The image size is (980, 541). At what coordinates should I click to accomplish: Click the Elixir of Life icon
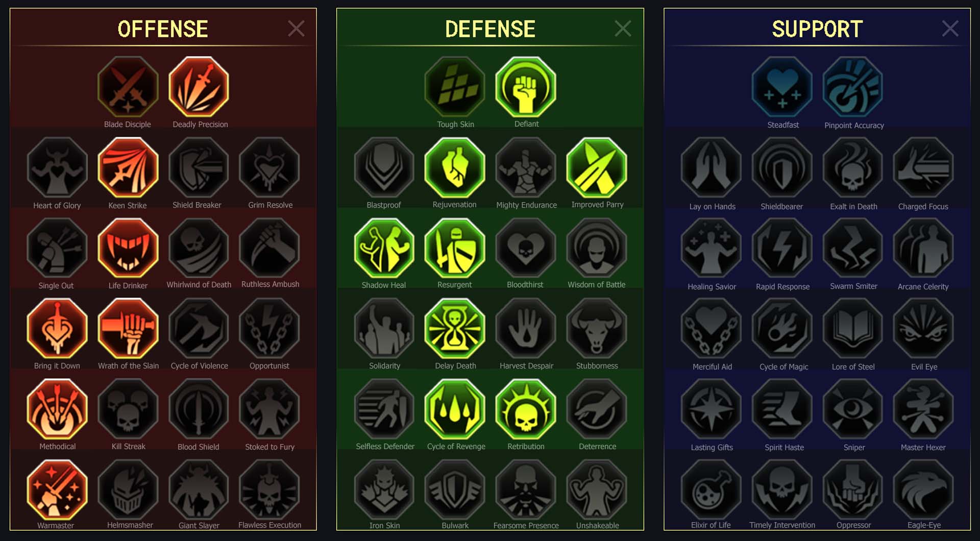pos(711,489)
